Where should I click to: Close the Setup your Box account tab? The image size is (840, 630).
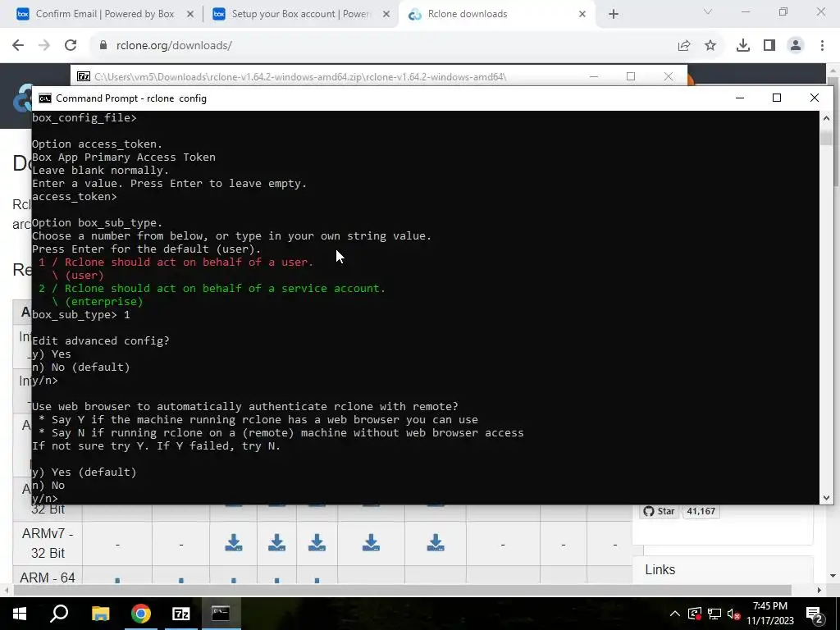(386, 15)
